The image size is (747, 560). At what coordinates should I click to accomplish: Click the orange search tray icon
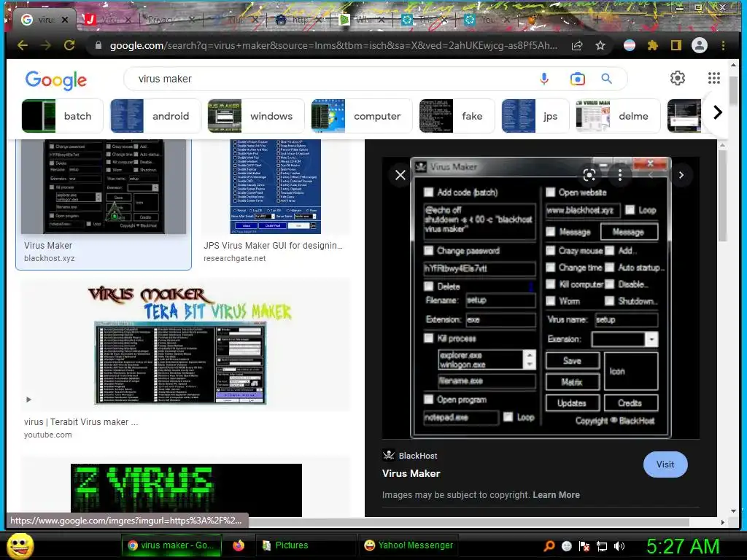click(x=549, y=545)
